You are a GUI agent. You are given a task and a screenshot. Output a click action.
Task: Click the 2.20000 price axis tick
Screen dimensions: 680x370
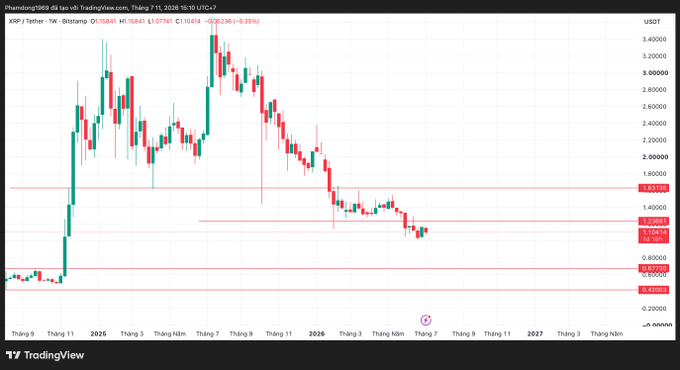[654, 140]
